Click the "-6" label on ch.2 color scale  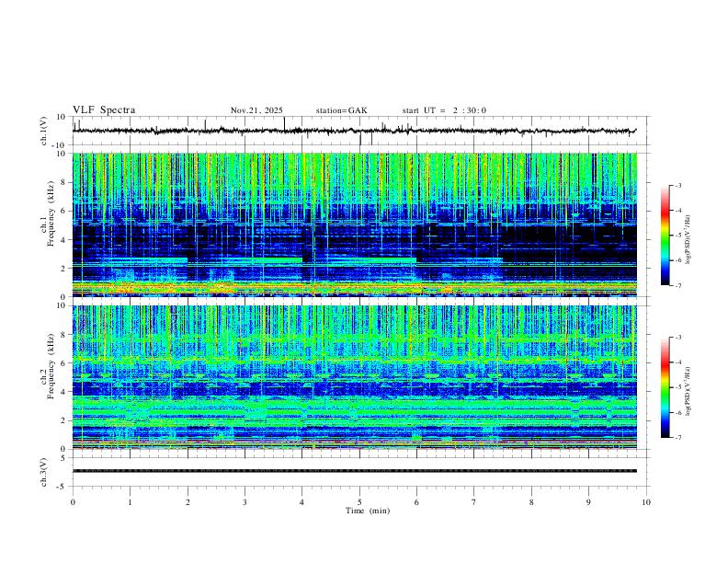coord(677,412)
